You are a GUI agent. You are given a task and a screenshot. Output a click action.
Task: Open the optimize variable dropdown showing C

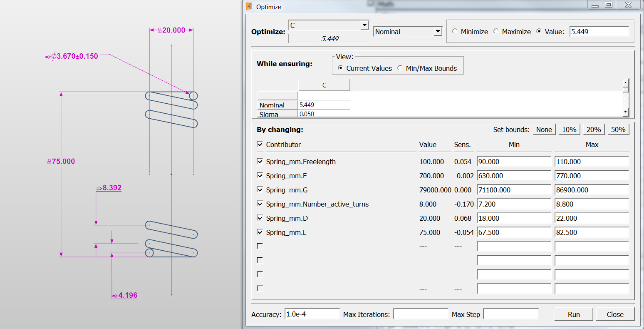tap(365, 25)
